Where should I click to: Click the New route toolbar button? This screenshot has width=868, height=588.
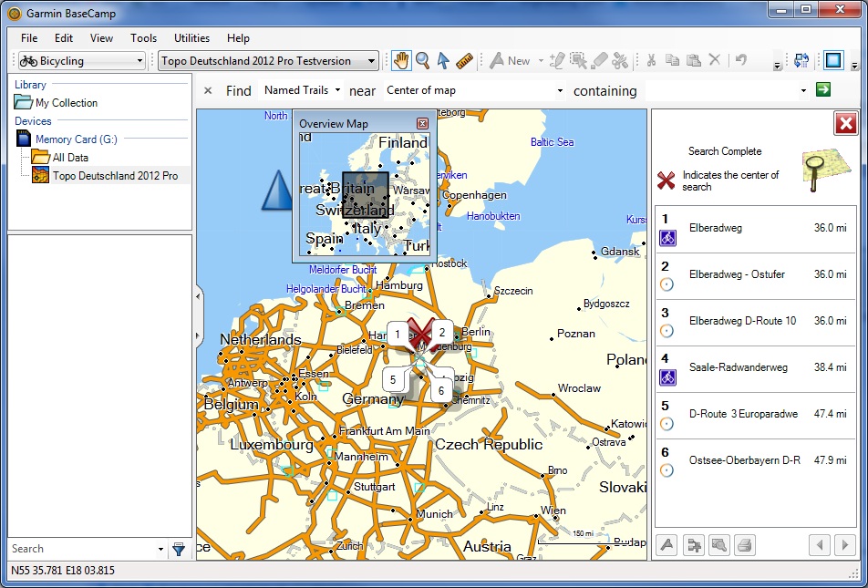[511, 60]
